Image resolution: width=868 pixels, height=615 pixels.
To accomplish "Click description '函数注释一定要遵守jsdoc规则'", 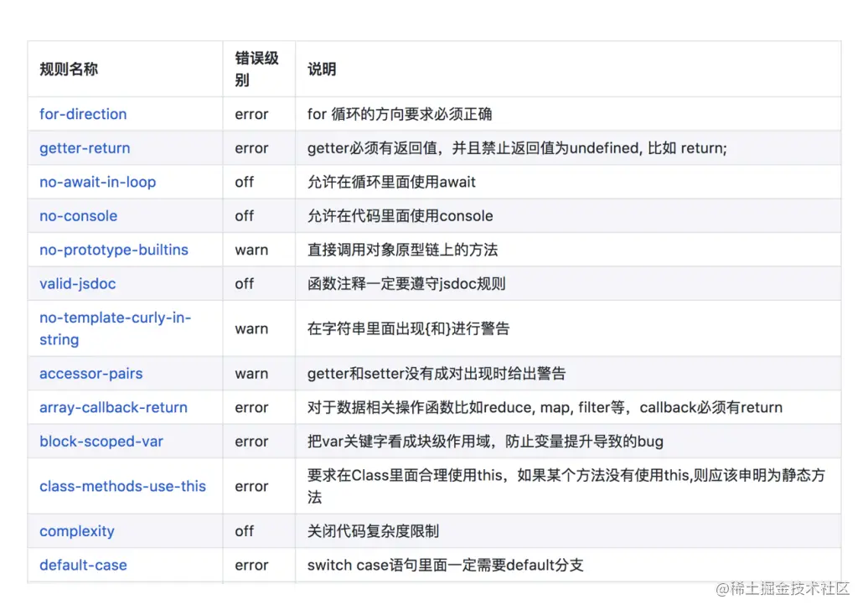I will pos(406,283).
